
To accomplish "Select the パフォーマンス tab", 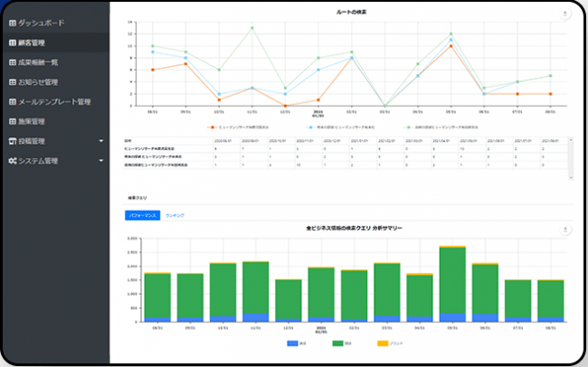I will [143, 215].
